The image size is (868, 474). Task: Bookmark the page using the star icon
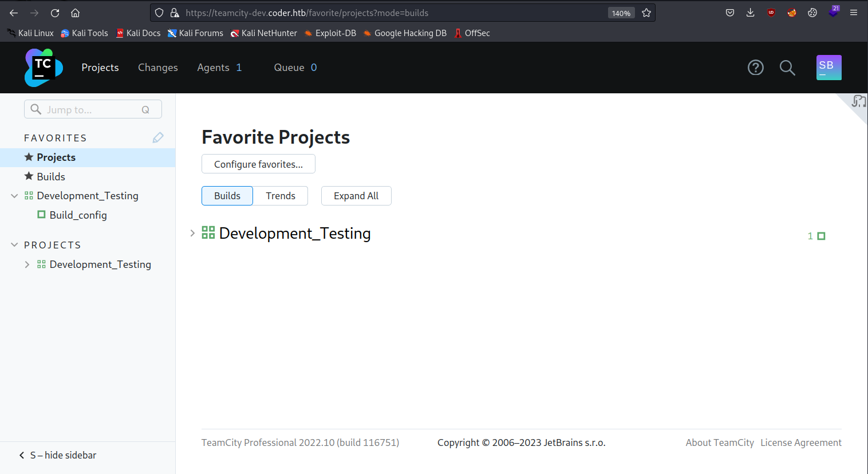pos(646,12)
